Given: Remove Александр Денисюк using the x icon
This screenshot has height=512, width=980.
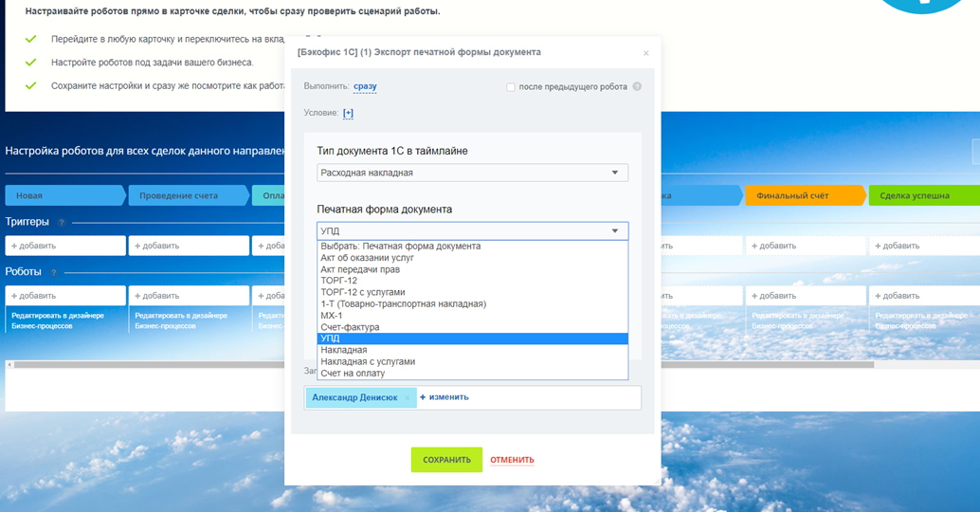Looking at the screenshot, I should point(408,398).
